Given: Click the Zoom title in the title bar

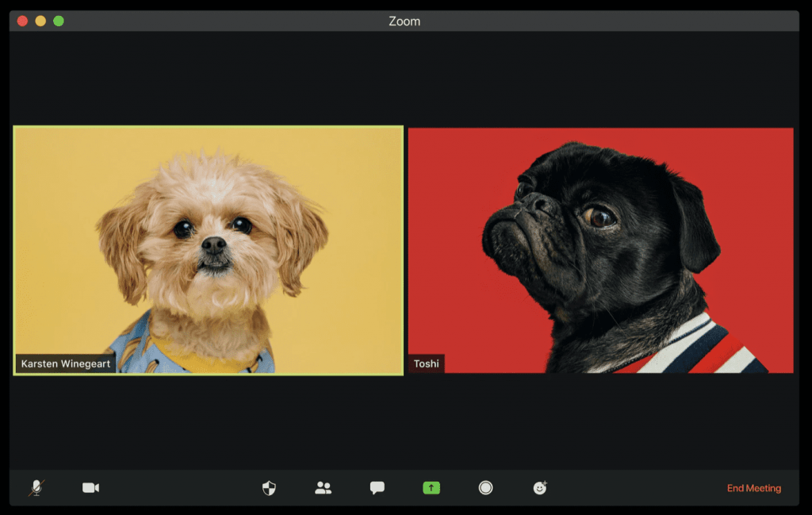Looking at the screenshot, I should pos(404,21).
